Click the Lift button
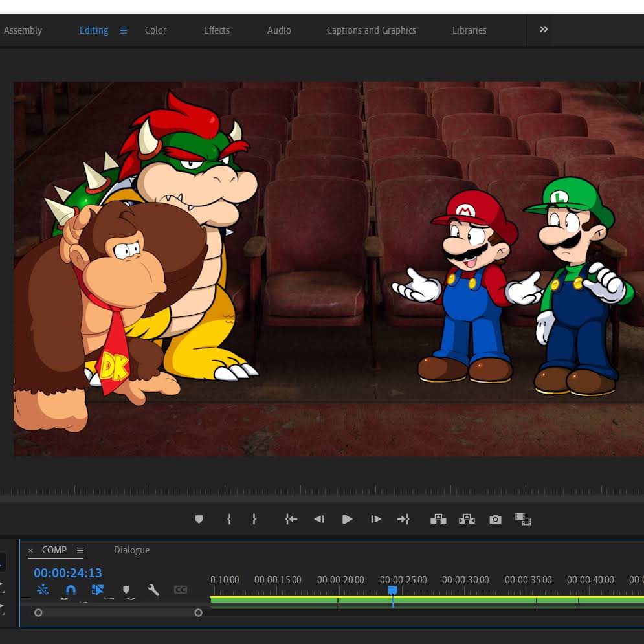The height and width of the screenshot is (644, 644). coord(438,519)
